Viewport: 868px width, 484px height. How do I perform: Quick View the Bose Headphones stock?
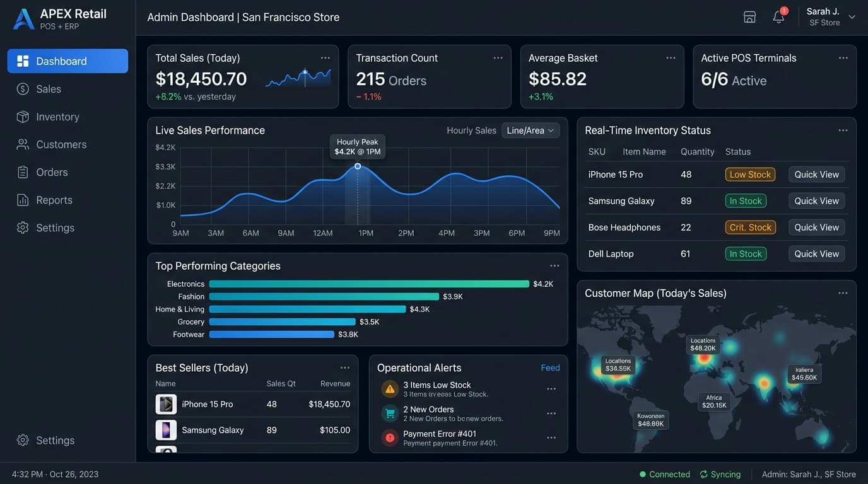coord(817,228)
